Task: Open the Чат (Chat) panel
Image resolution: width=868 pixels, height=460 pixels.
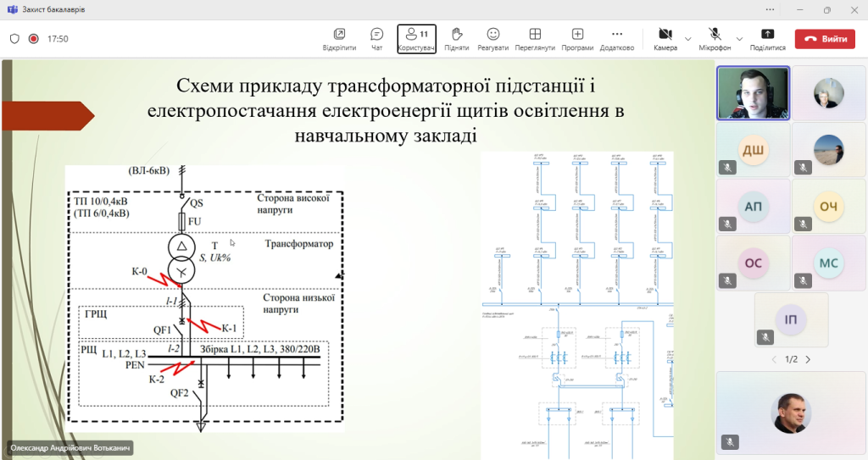Action: pyautogui.click(x=377, y=38)
